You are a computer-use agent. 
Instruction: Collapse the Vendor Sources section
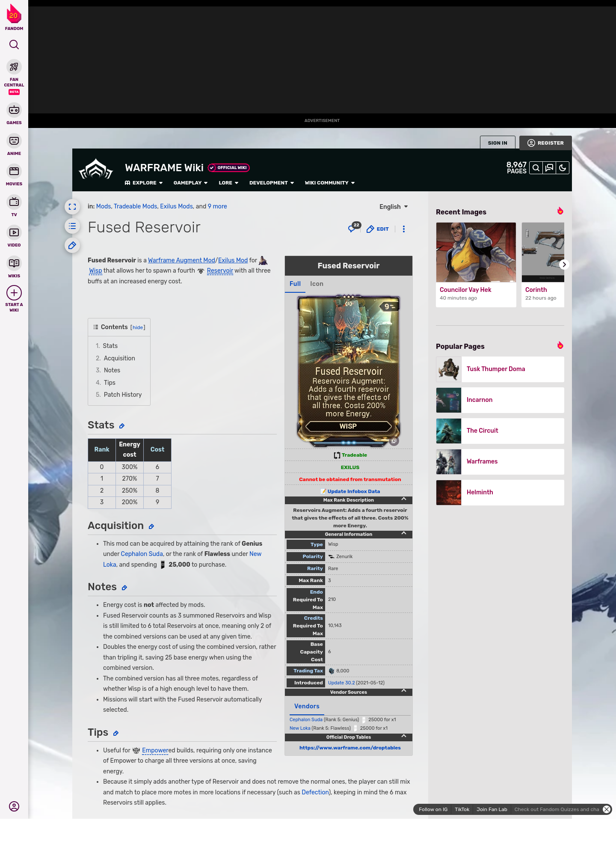pos(404,691)
